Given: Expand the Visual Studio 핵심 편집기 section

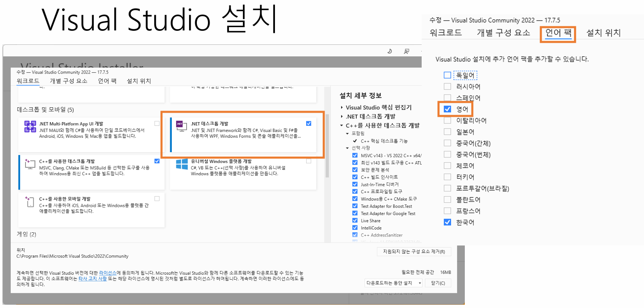Looking at the screenshot, I should click(342, 108).
